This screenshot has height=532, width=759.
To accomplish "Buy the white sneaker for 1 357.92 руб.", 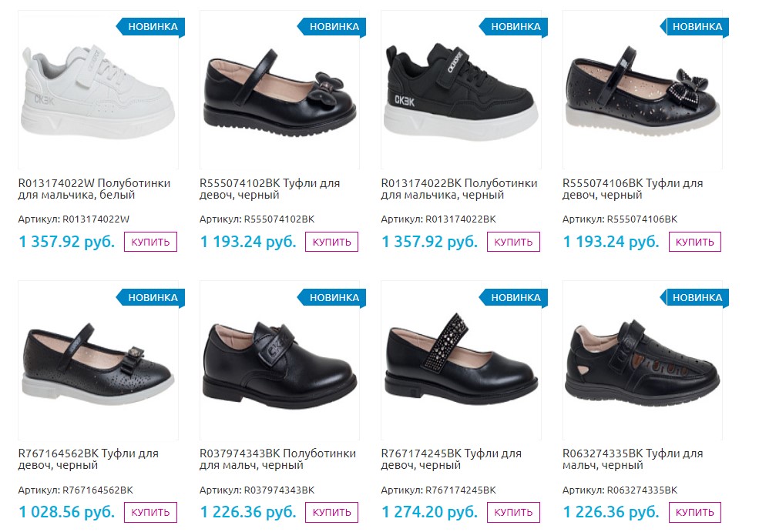I will (150, 242).
